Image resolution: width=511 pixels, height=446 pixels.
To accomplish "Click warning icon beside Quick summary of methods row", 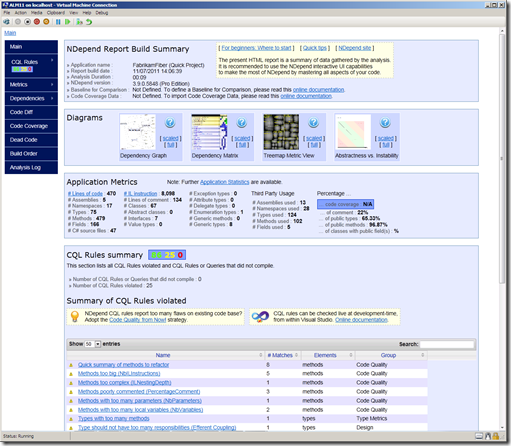I will 71,365.
